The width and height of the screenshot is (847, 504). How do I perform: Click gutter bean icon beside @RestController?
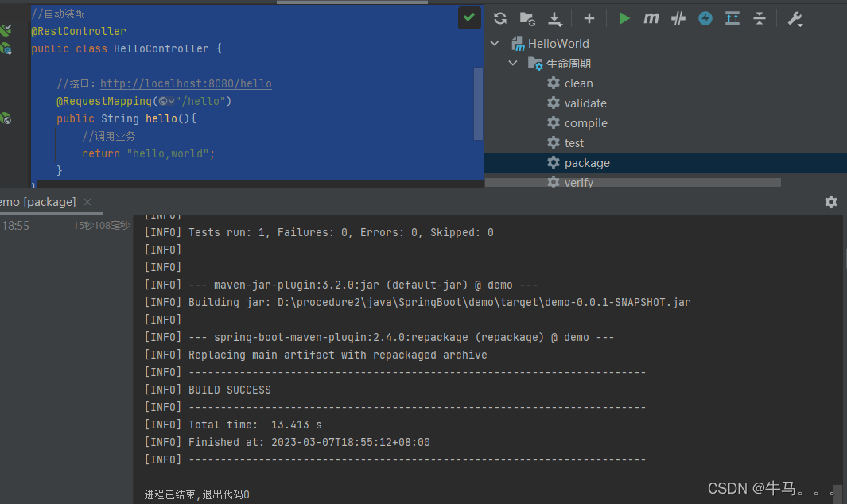pyautogui.click(x=6, y=31)
